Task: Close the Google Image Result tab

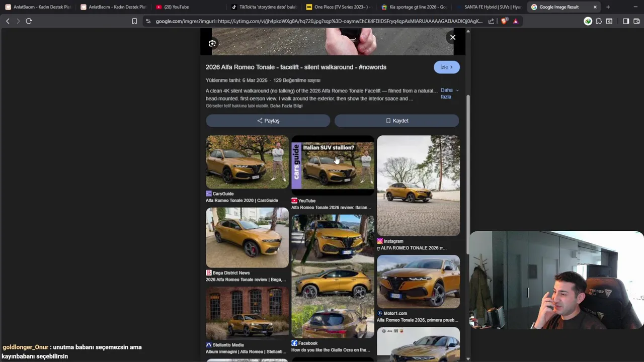Action: click(595, 7)
